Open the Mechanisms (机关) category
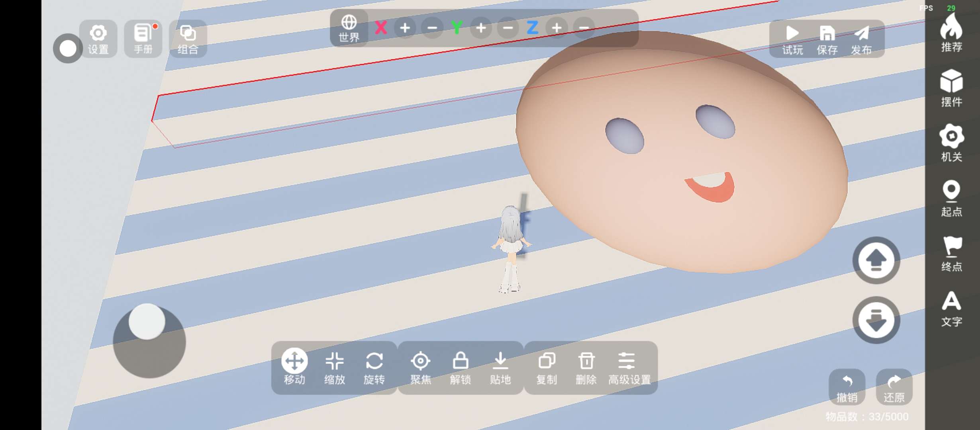The height and width of the screenshot is (430, 980). tap(951, 143)
